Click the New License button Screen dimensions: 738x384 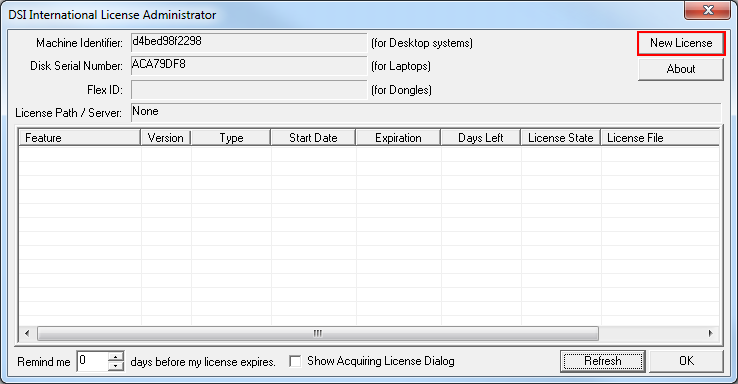[x=681, y=43]
